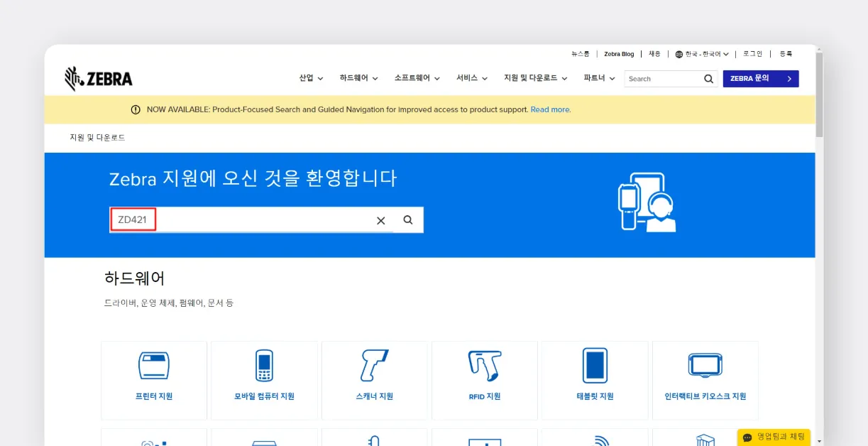Expand the 하드웨어 menu
The image size is (868, 446).
pyautogui.click(x=358, y=78)
